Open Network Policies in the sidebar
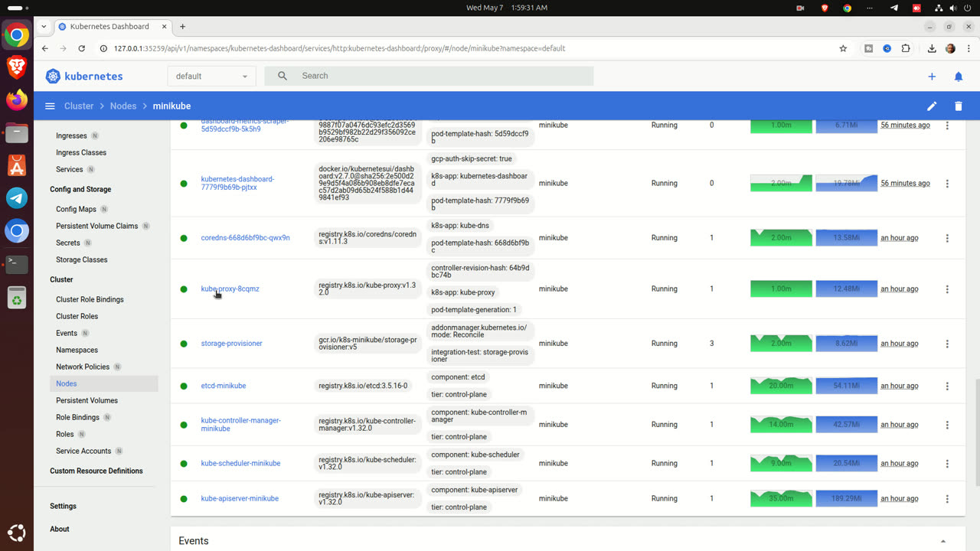Viewport: 980px width, 551px height. pos(83,367)
